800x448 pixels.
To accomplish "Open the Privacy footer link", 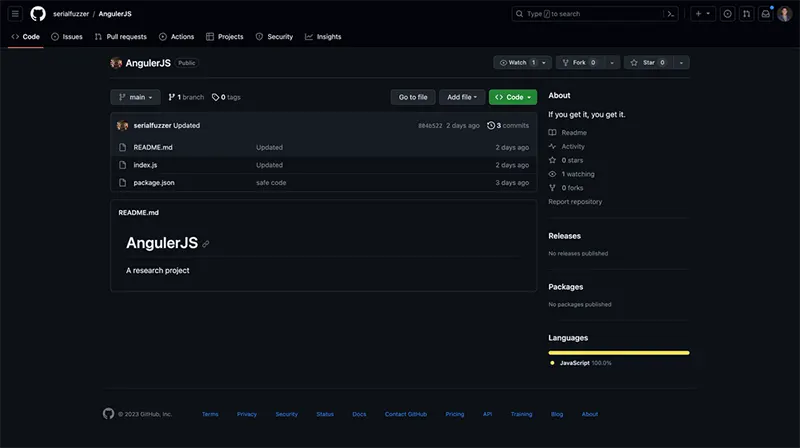I will coord(247,414).
